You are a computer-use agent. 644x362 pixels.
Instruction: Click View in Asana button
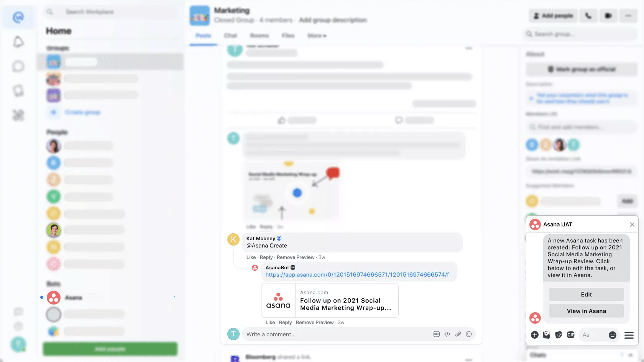586,311
